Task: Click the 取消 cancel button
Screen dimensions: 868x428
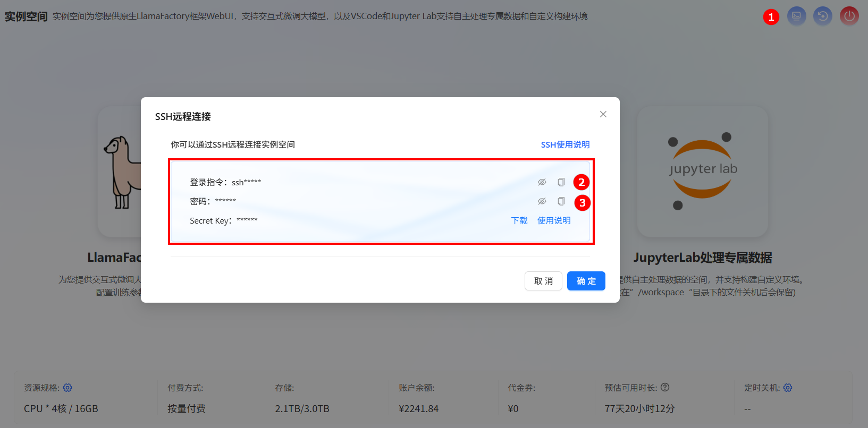Action: pos(543,281)
